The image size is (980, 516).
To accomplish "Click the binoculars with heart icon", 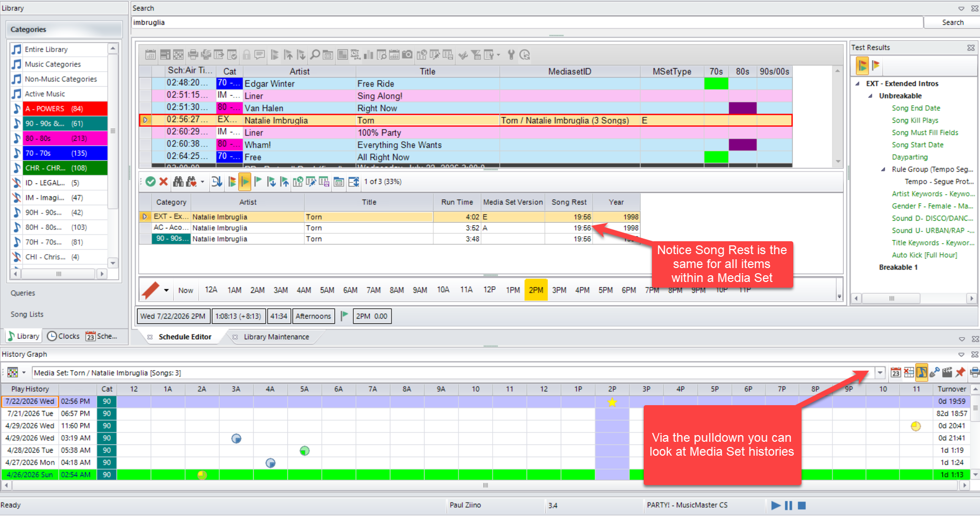I will (x=191, y=181).
